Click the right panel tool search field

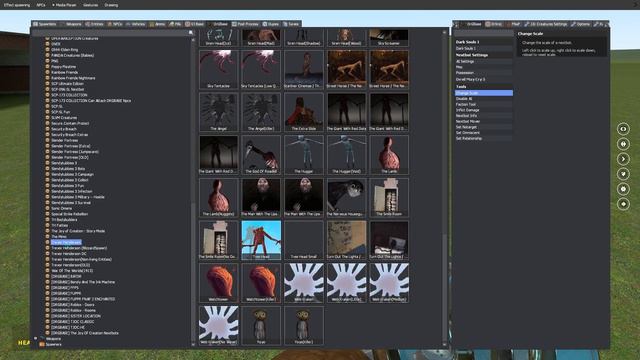[484, 33]
